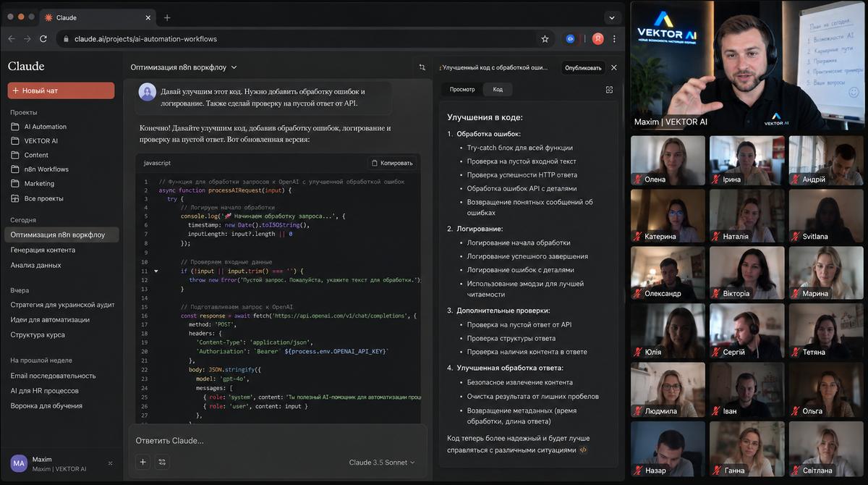This screenshot has width=868, height=485.
Task: Click Олена's muted microphone icon
Action: tap(637, 180)
